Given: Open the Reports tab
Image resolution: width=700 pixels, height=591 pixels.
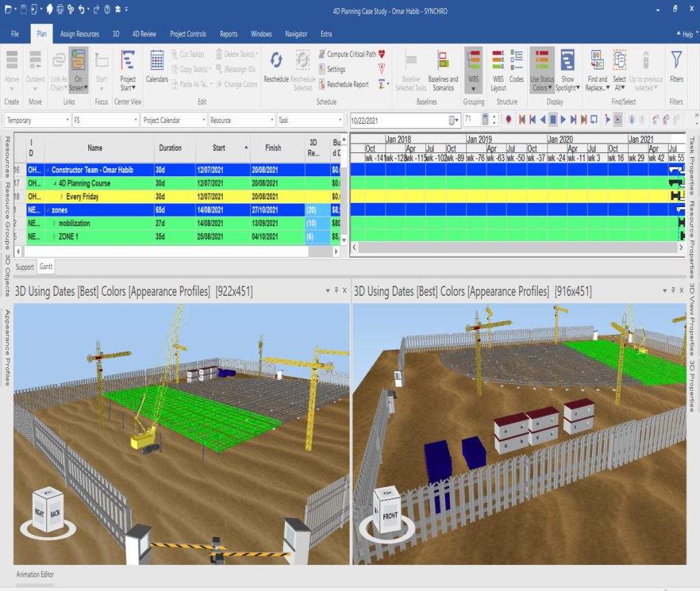Looking at the screenshot, I should (228, 34).
